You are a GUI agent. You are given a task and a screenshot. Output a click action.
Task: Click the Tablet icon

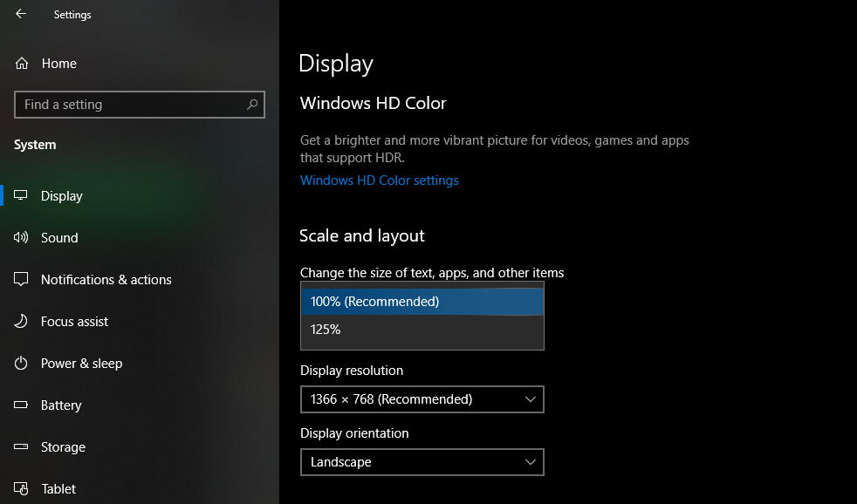pyautogui.click(x=21, y=488)
